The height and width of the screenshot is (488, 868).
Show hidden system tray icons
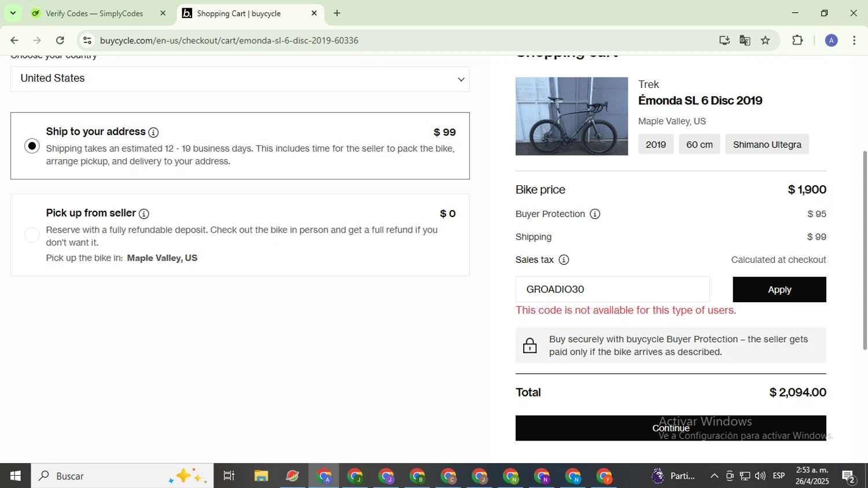click(x=714, y=476)
